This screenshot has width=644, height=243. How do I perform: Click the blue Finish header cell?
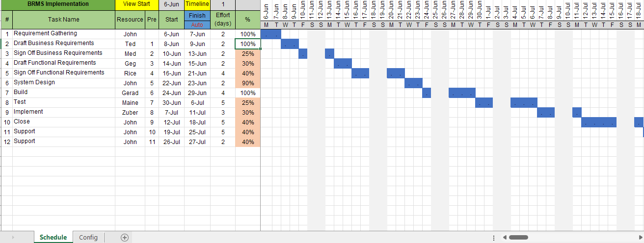(197, 16)
